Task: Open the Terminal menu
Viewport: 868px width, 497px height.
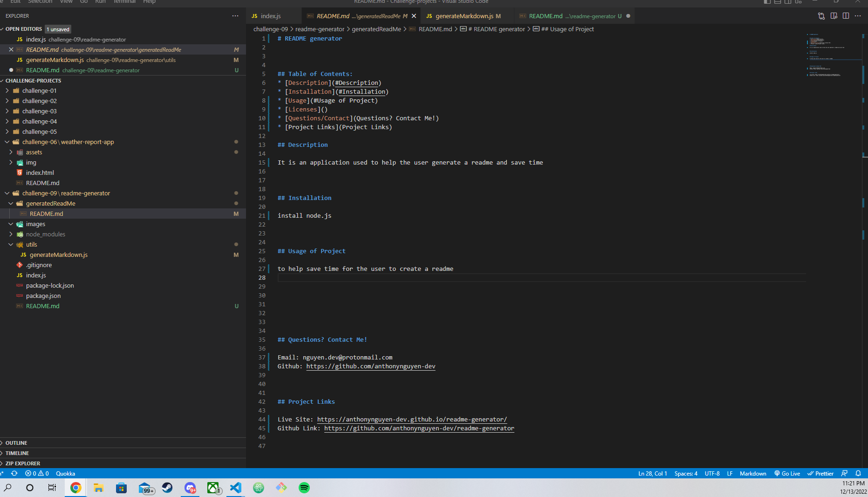Action: (124, 2)
